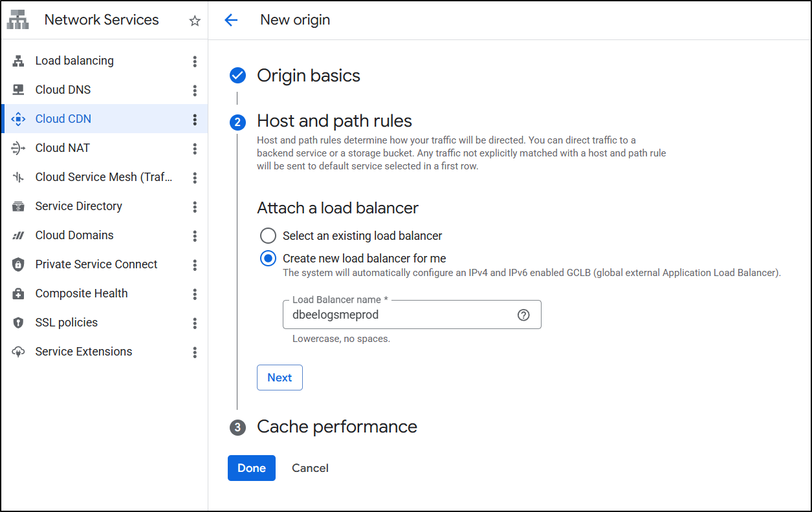The height and width of the screenshot is (512, 812).
Task: Open the Origin basics completed step
Action: point(308,76)
